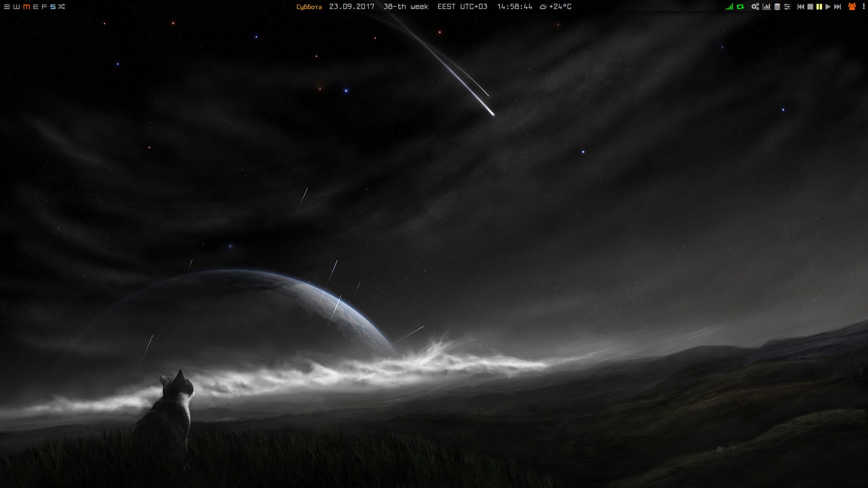Click the green sync arrows icon
868x488 pixels.
(740, 7)
